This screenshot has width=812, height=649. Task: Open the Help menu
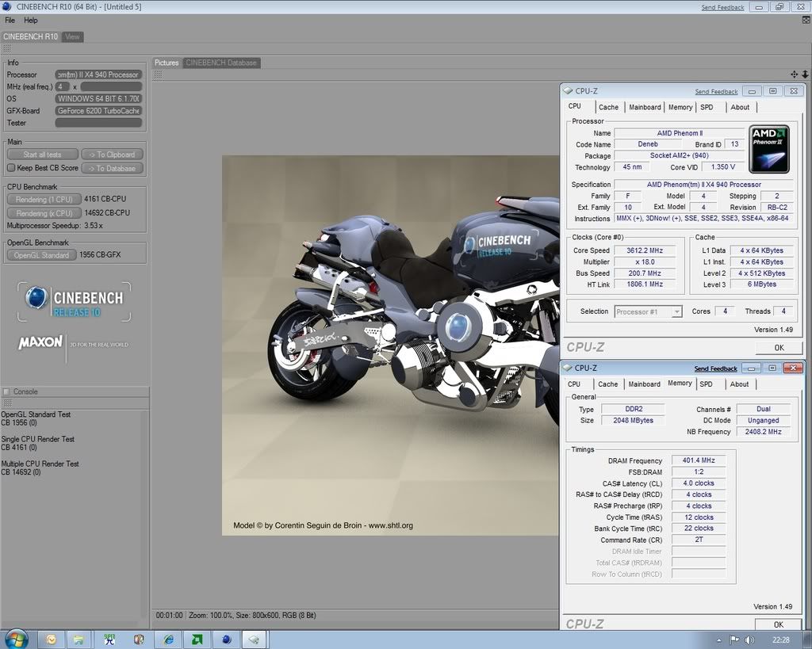click(31, 20)
